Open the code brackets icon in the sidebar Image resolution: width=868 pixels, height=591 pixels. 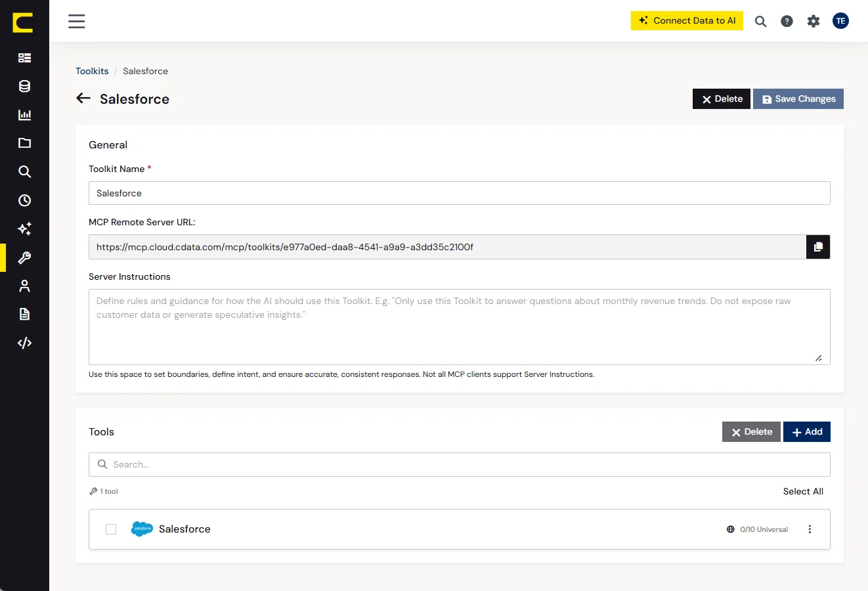pyautogui.click(x=24, y=343)
